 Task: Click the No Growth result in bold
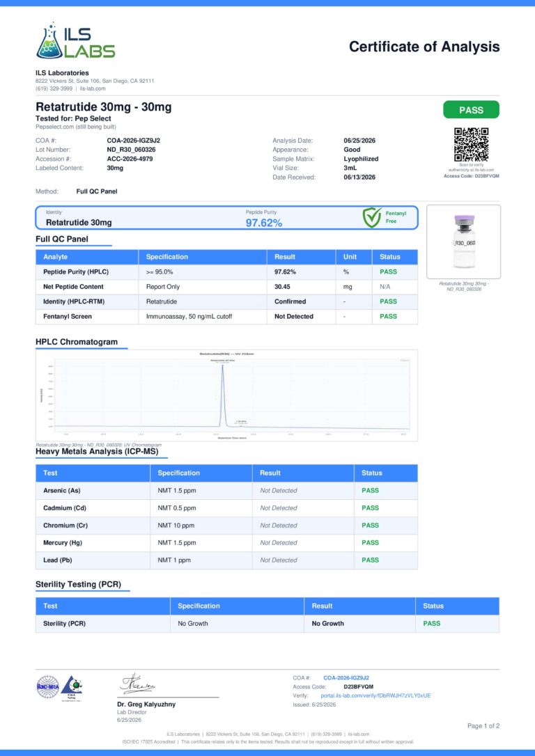pyautogui.click(x=327, y=624)
